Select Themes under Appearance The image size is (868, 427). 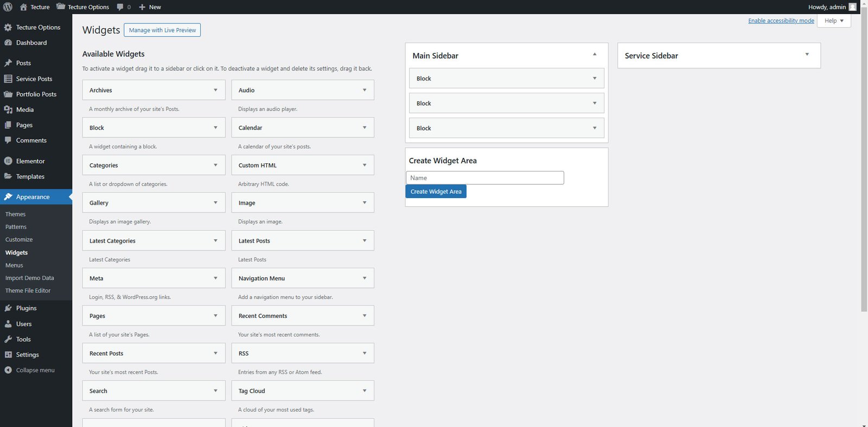click(15, 214)
